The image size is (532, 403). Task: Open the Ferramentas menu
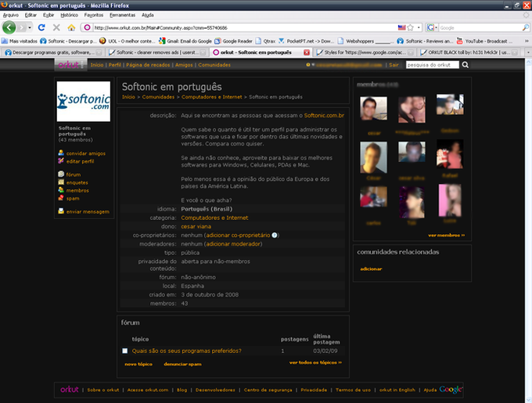click(x=123, y=15)
